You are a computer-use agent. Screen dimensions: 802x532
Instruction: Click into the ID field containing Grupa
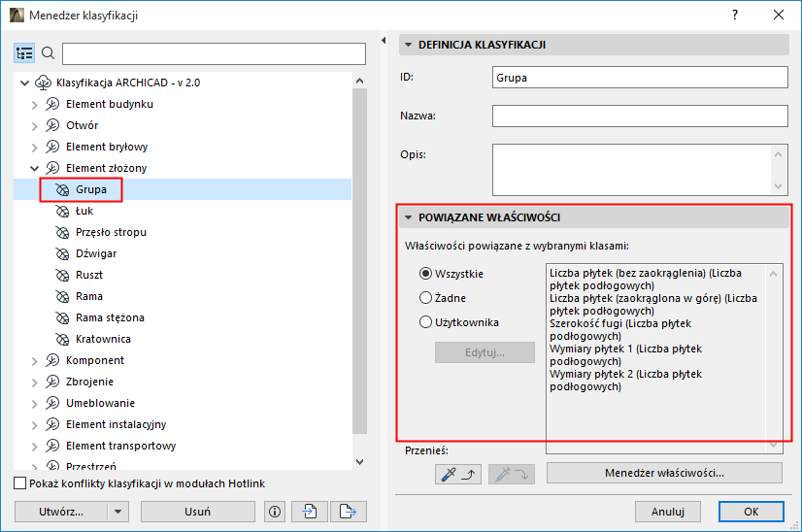click(x=640, y=78)
